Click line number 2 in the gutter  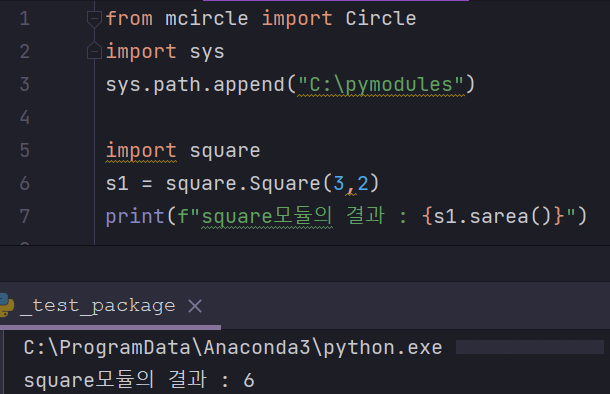25,51
